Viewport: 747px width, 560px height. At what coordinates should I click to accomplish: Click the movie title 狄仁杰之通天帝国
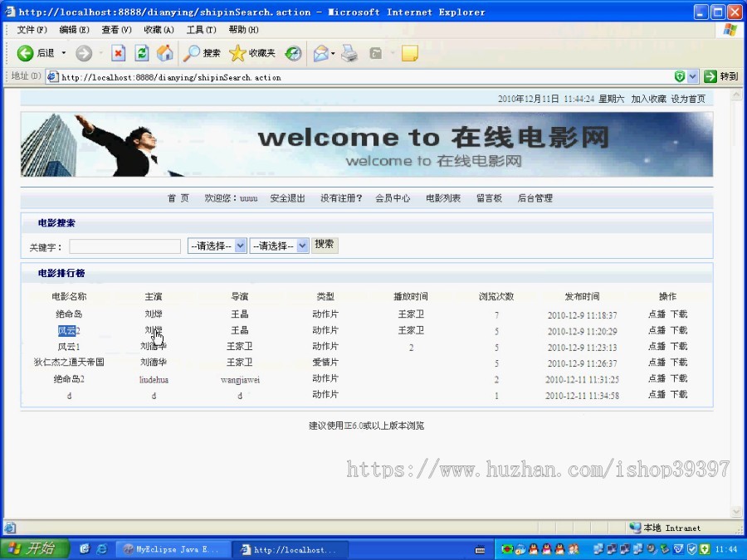pos(69,362)
